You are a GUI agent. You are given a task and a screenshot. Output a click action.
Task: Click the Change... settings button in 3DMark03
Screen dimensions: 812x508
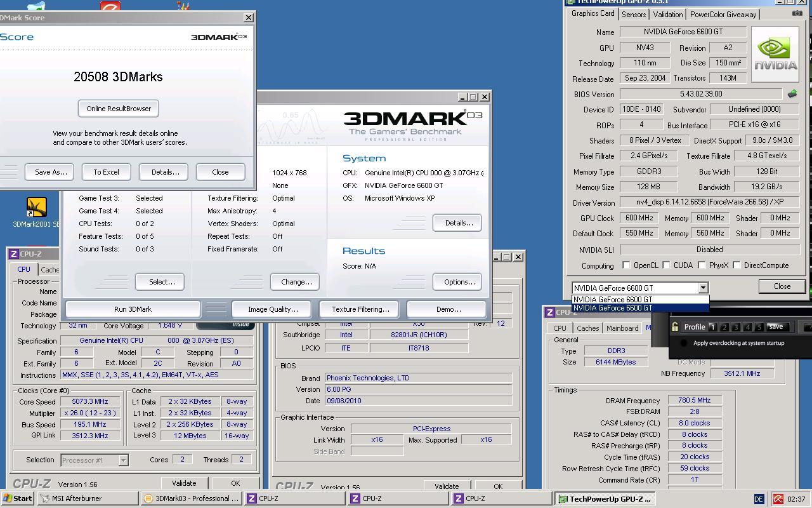tap(296, 282)
